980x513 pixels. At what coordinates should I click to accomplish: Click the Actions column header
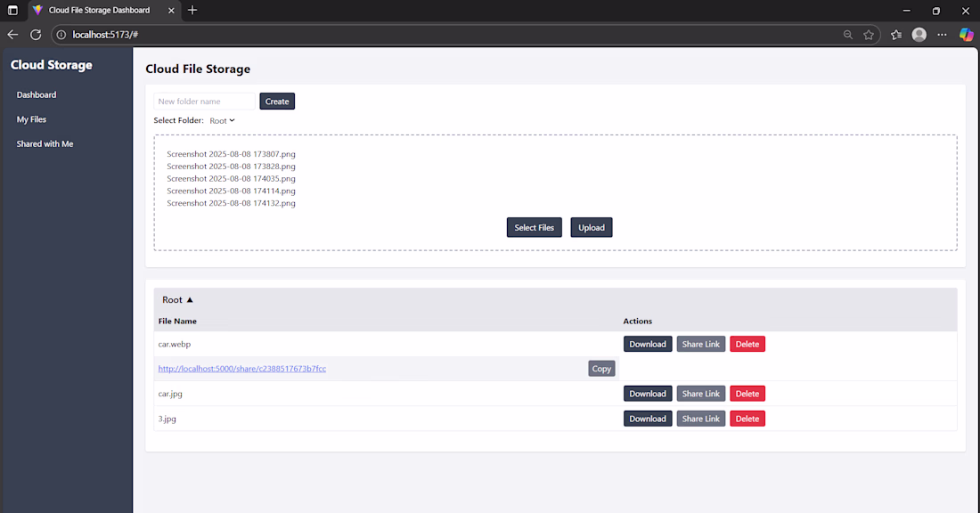(x=638, y=322)
